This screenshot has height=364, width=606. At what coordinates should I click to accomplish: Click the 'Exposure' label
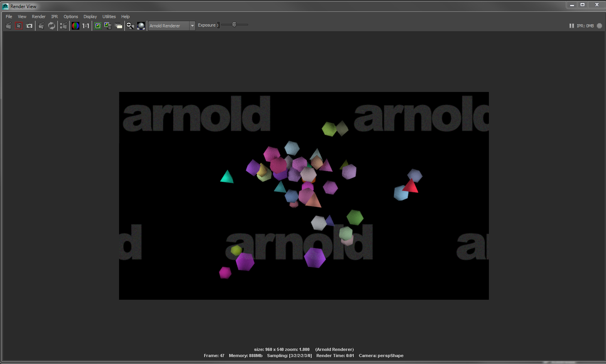(207, 25)
